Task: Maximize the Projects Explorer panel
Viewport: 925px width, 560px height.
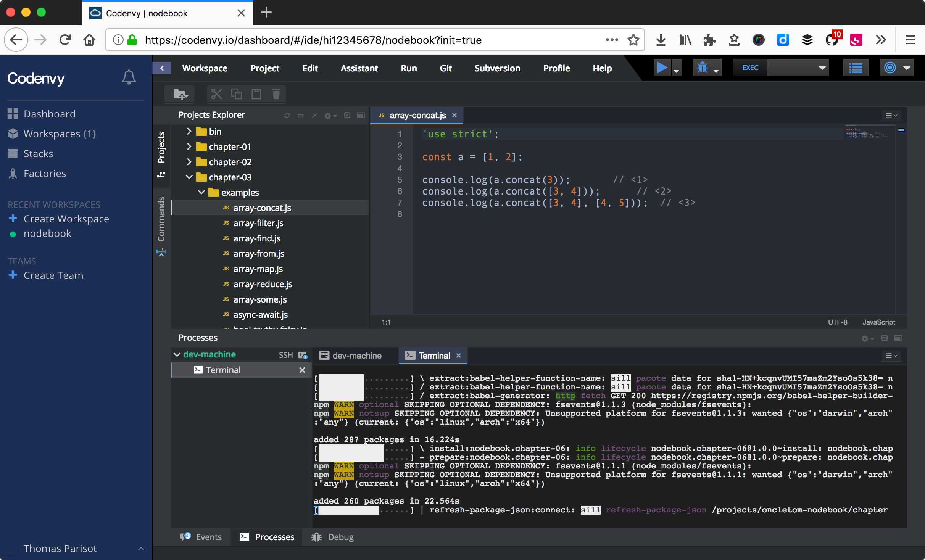Action: click(x=361, y=116)
